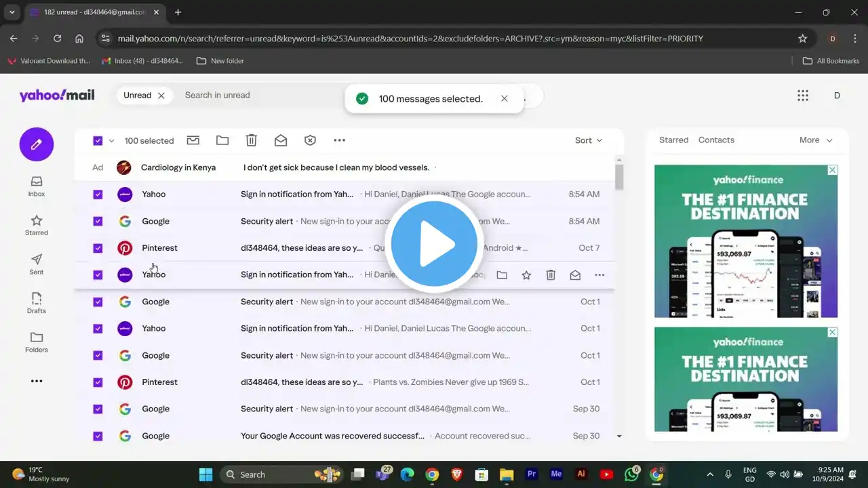The height and width of the screenshot is (488, 868).
Task: Mark the hovered message as read
Action: click(575, 275)
